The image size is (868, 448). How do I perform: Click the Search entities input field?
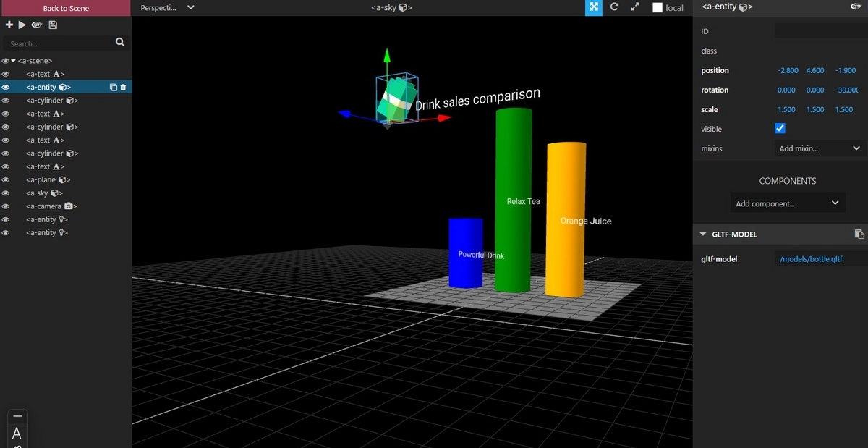point(58,43)
